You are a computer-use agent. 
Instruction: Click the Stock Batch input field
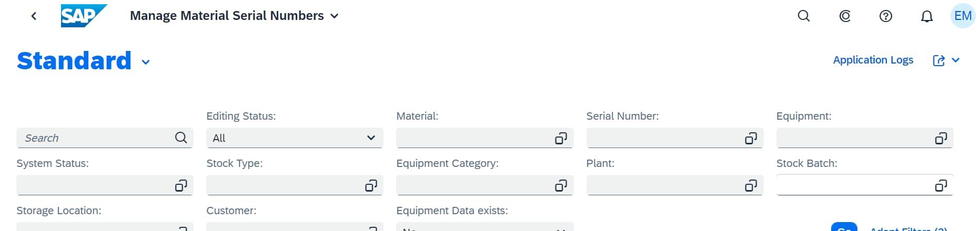(852, 185)
